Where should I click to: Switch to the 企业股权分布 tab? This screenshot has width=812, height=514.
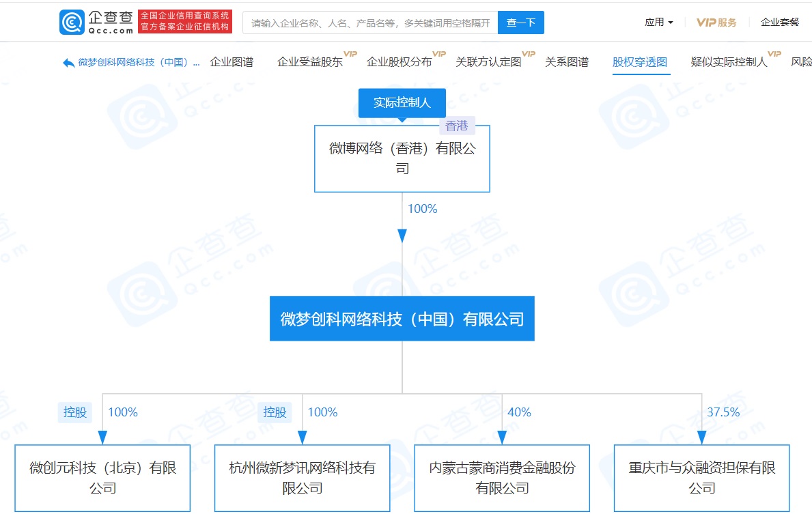tap(400, 62)
